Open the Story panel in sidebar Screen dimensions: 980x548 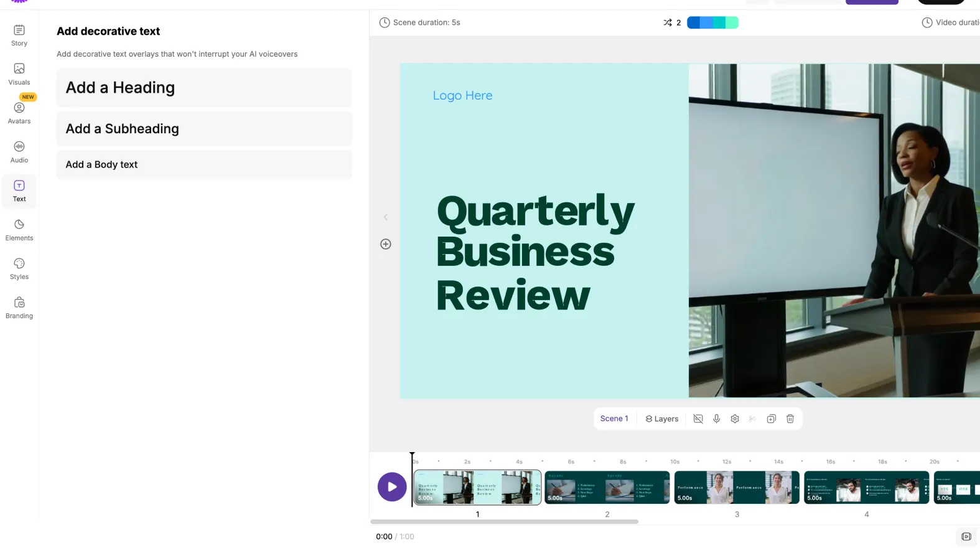(x=19, y=35)
